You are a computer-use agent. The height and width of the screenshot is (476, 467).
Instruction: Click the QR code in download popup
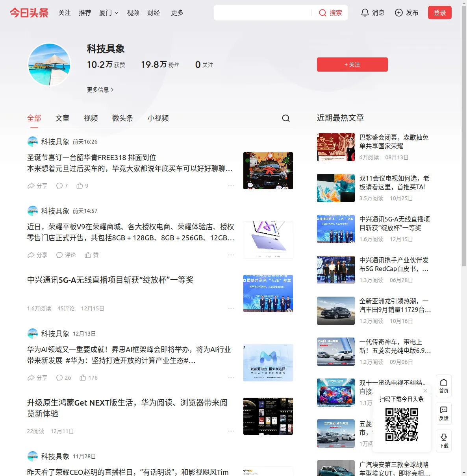[x=402, y=424]
